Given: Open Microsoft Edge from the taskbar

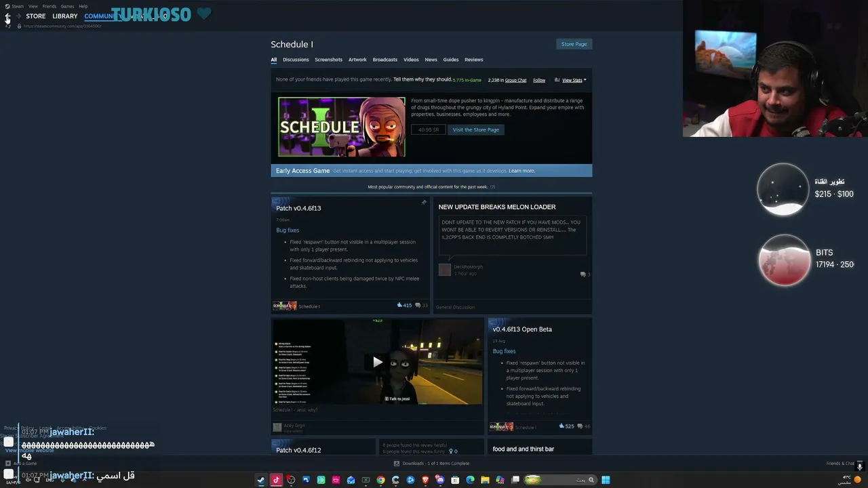Looking at the screenshot, I should 470,480.
